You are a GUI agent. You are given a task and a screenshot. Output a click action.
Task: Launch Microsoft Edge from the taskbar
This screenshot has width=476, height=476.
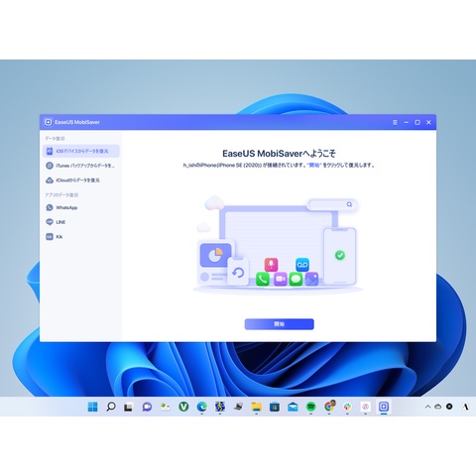click(x=201, y=407)
